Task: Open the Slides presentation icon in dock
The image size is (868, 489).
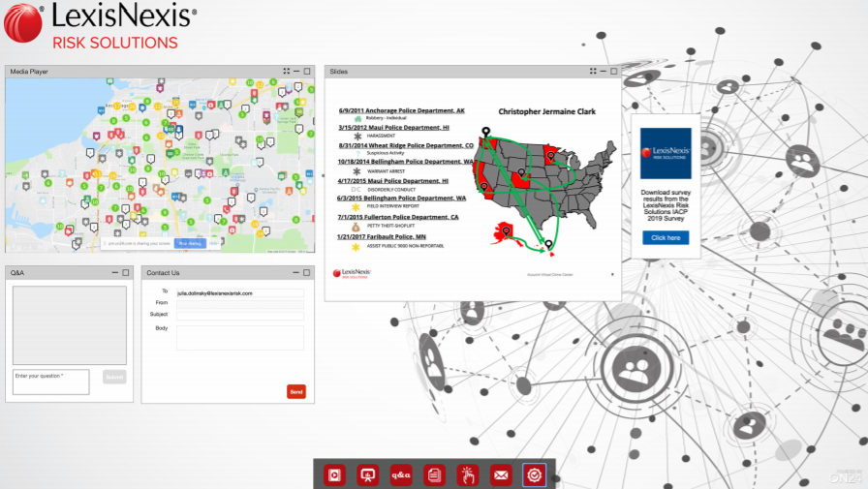Action: tap(367, 474)
